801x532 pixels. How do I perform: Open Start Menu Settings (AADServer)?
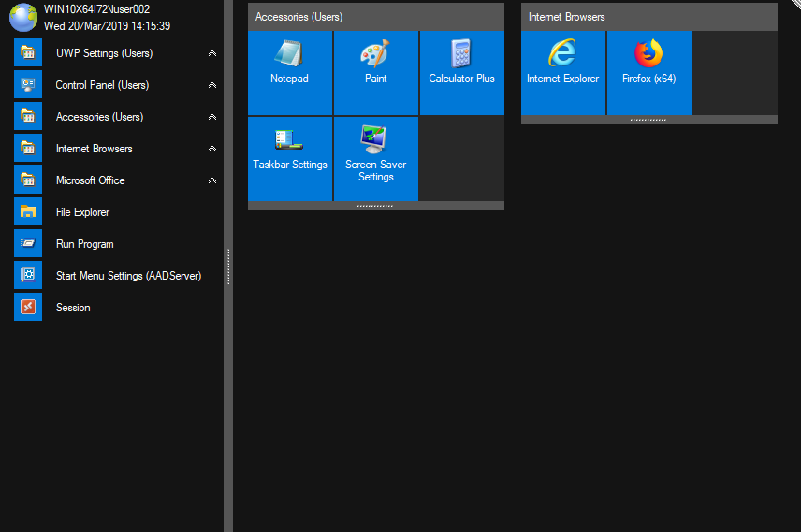tap(128, 276)
